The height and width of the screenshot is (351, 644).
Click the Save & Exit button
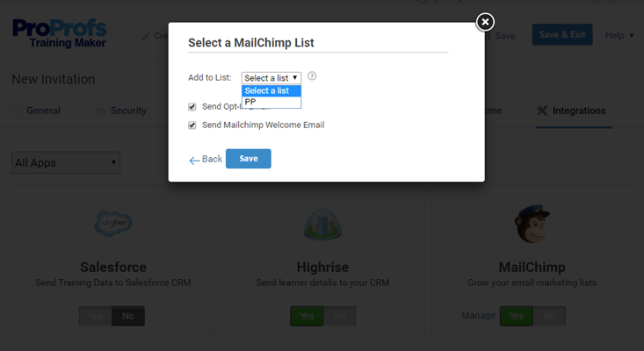562,35
